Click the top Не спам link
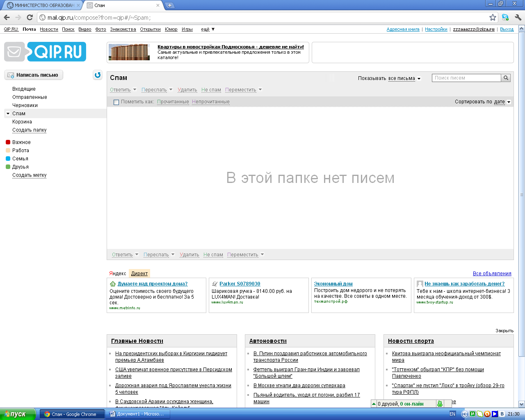The image size is (525, 420). (211, 90)
